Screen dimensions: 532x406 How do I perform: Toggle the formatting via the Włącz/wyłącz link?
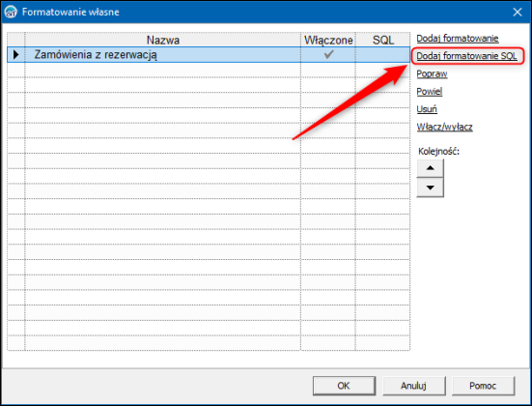(444, 127)
